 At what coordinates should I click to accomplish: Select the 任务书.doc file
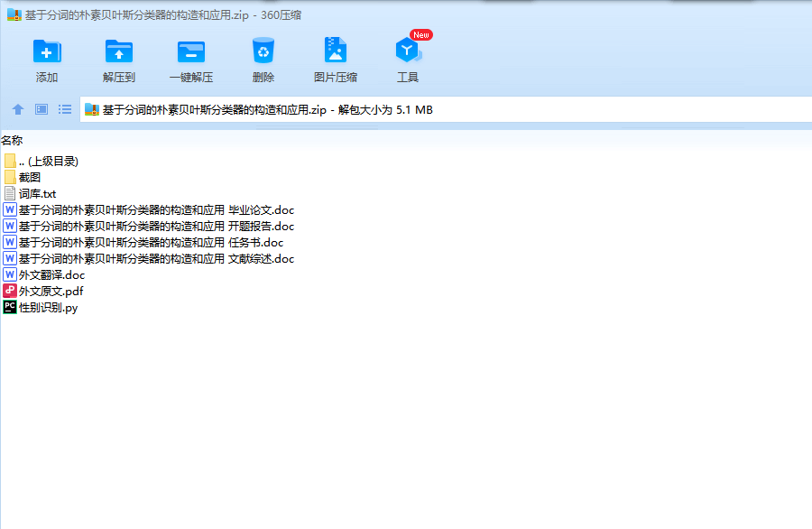point(143,243)
